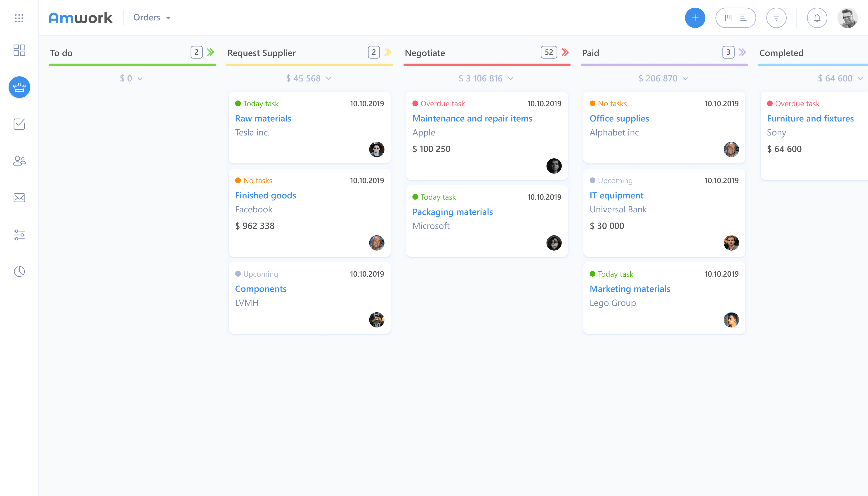Click assignee avatar on Office supplies card
This screenshot has height=496, width=868.
click(x=731, y=149)
